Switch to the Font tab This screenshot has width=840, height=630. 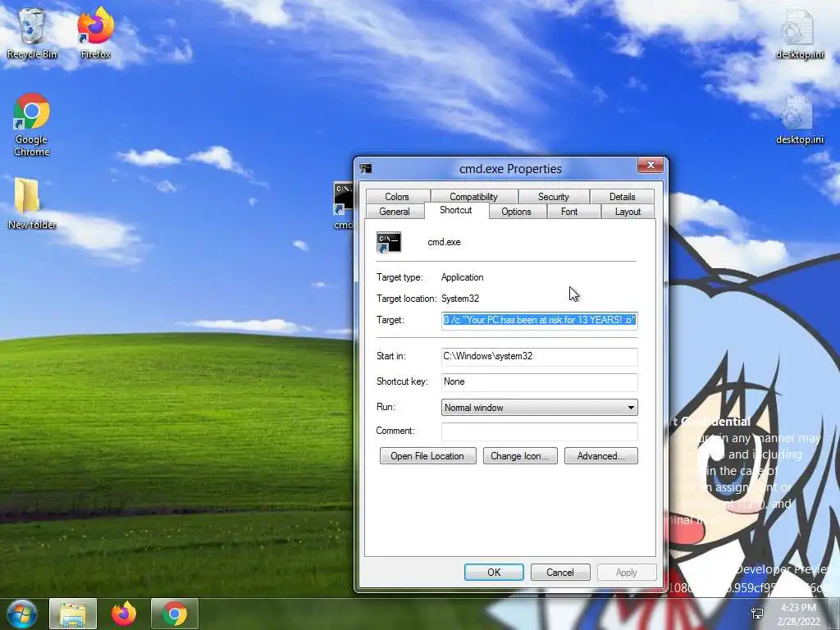pos(569,212)
